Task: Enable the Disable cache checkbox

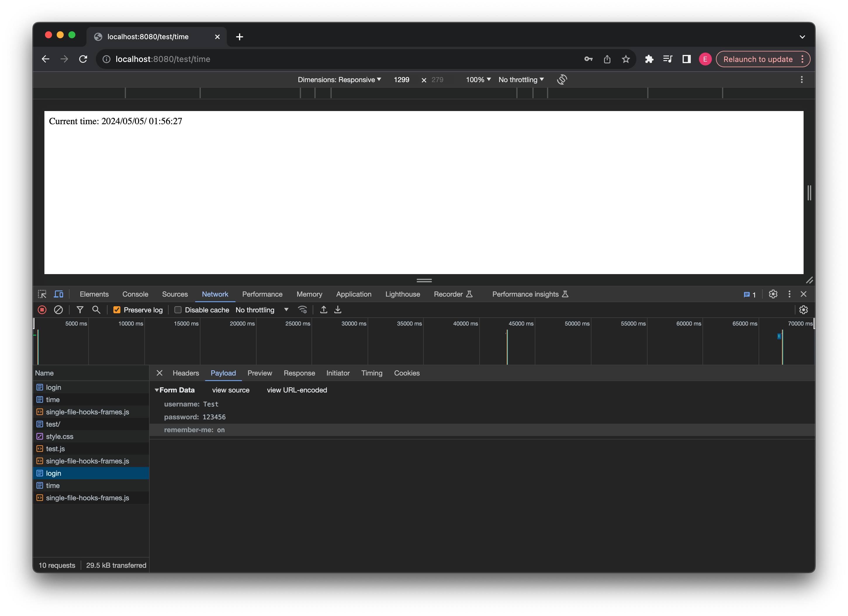Action: click(178, 310)
